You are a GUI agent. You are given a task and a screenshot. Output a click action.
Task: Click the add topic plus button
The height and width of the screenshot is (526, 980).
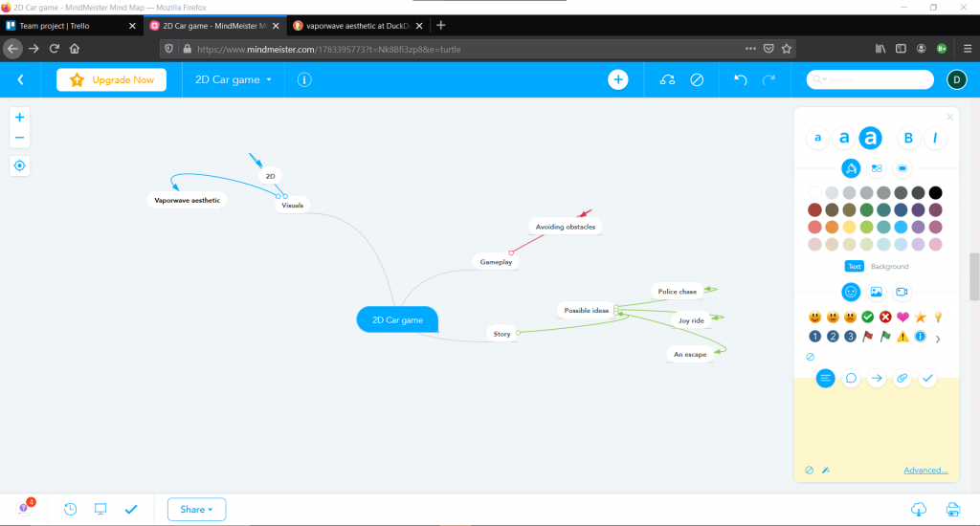618,80
